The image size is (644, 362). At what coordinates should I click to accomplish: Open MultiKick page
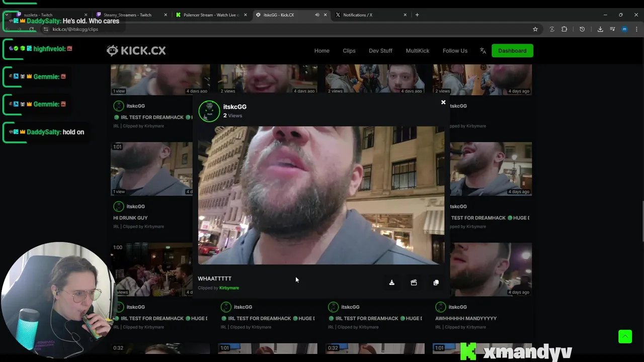pos(418,51)
